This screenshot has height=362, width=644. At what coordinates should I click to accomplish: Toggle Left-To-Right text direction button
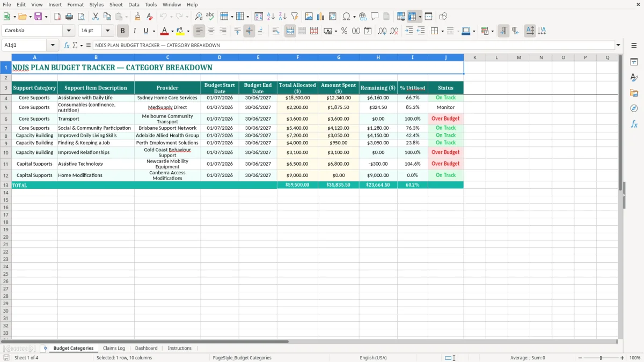(x=503, y=31)
